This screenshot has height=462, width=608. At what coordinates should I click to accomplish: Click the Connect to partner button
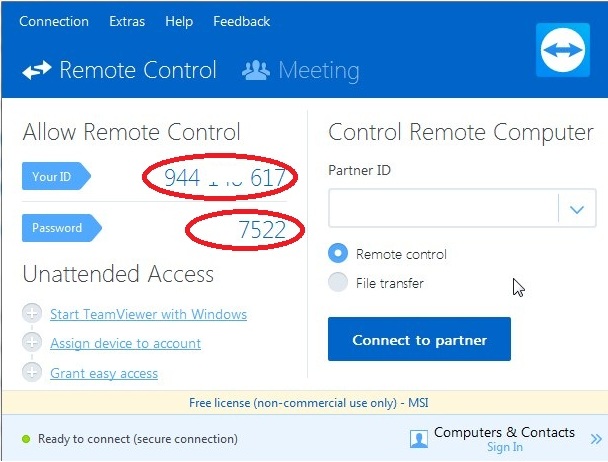click(419, 339)
